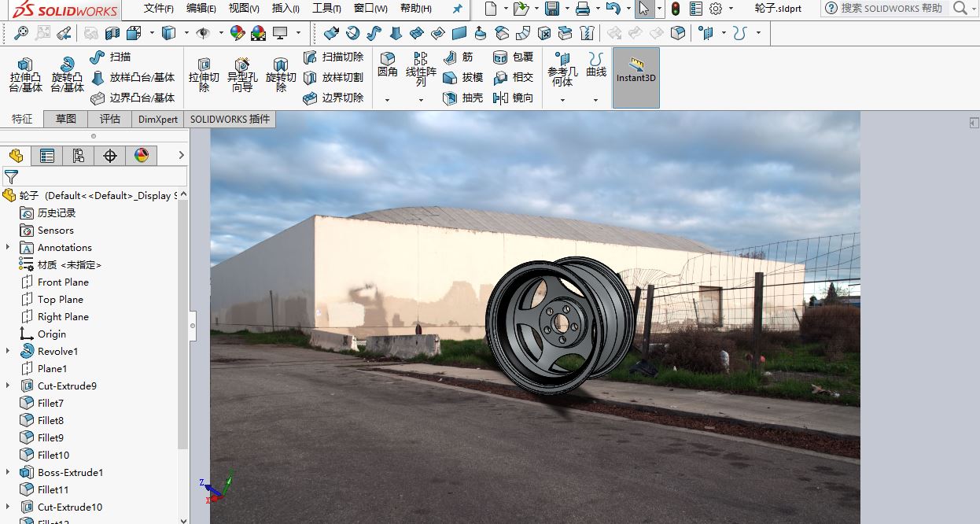Select the 抽壳 shell tool
The height and width of the screenshot is (524, 980).
tap(463, 98)
